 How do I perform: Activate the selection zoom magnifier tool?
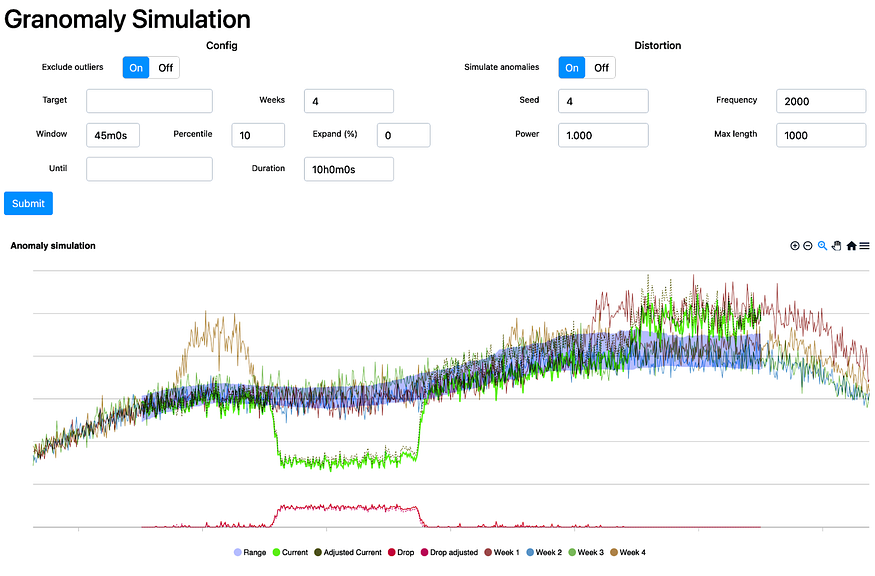point(822,246)
